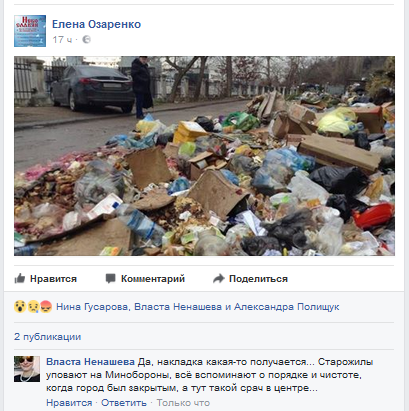Open the garbage pile photo

(x=204, y=156)
